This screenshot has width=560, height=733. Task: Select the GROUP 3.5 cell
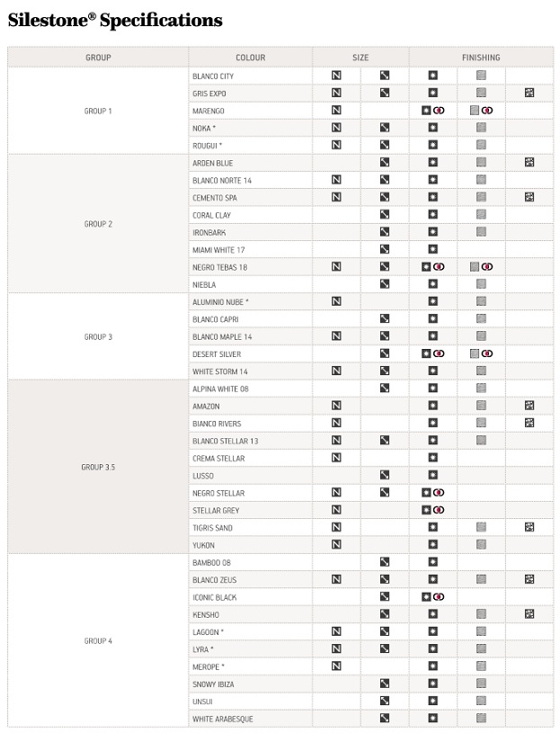[98, 468]
